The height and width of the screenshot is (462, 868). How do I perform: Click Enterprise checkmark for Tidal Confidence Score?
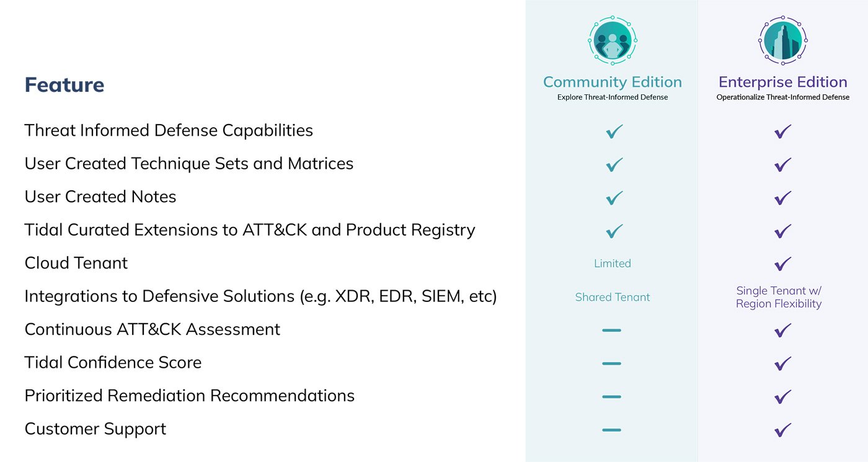(x=783, y=363)
